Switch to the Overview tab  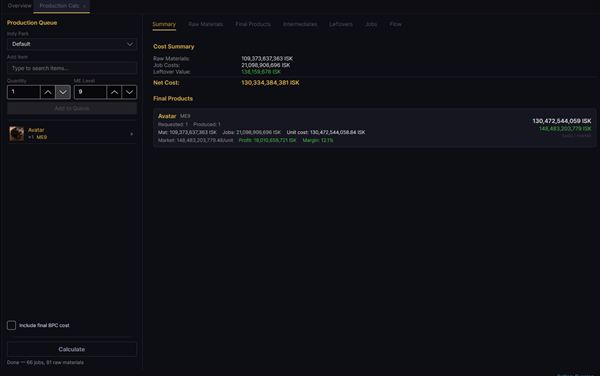(19, 6)
